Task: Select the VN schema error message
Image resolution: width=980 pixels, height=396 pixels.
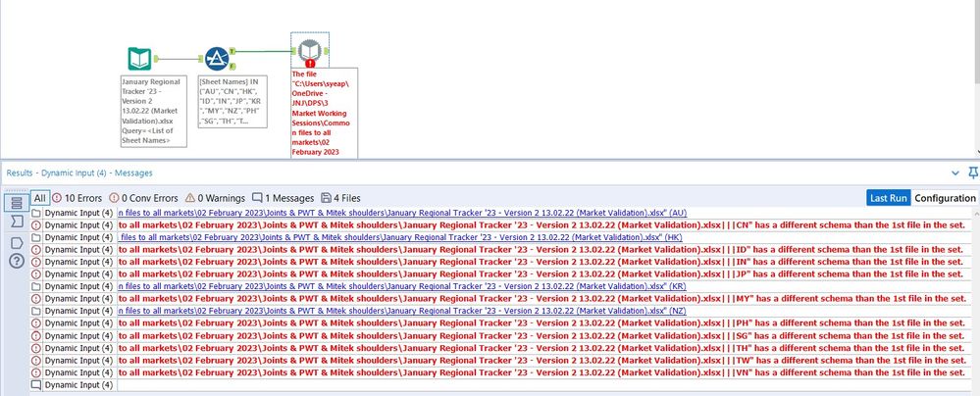Action: [x=542, y=372]
